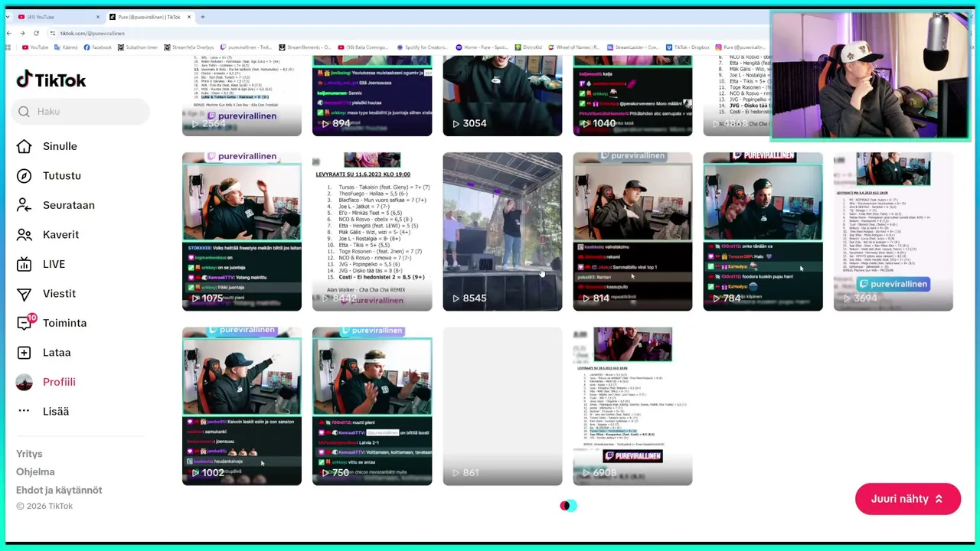This screenshot has width=980, height=551.
Task: Reload the page with the refresh icon
Action: pyautogui.click(x=37, y=33)
